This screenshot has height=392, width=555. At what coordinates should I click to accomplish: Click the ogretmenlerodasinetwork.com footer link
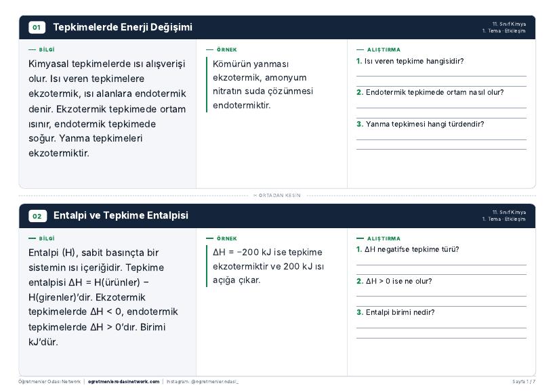(123, 382)
